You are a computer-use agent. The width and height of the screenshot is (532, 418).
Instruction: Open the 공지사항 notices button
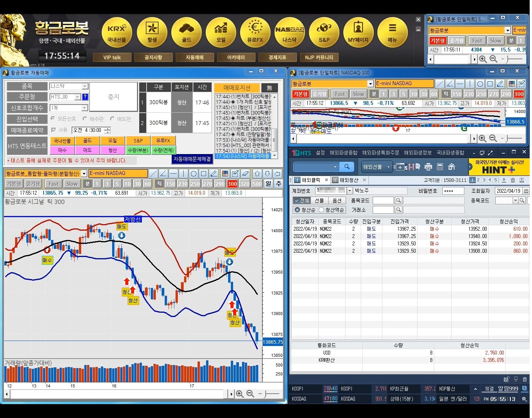(x=153, y=57)
